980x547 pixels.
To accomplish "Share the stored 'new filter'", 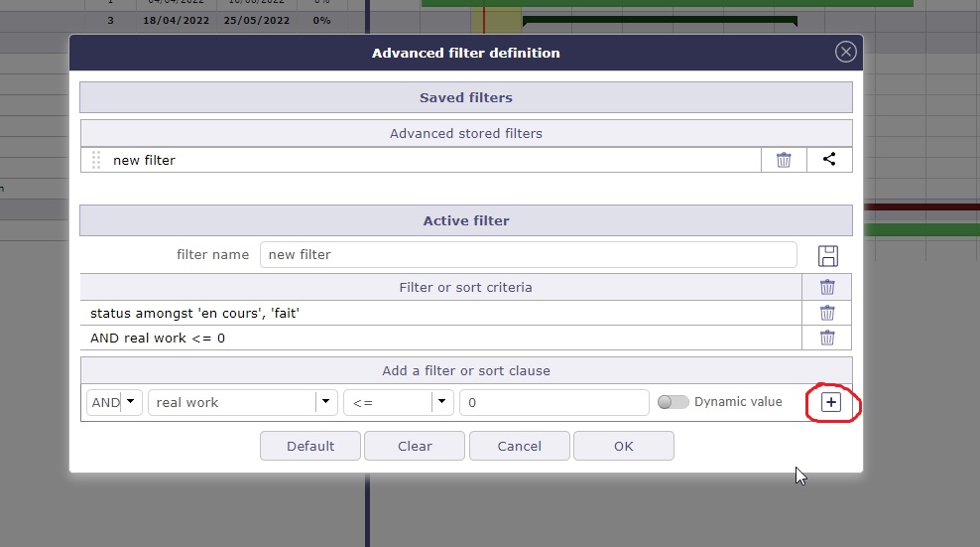I will [x=829, y=160].
